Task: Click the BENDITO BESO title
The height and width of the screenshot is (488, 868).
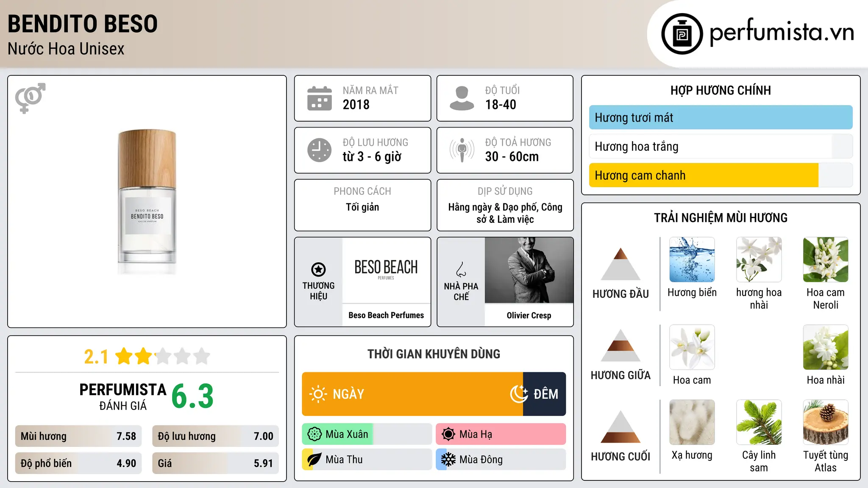Action: click(x=83, y=24)
